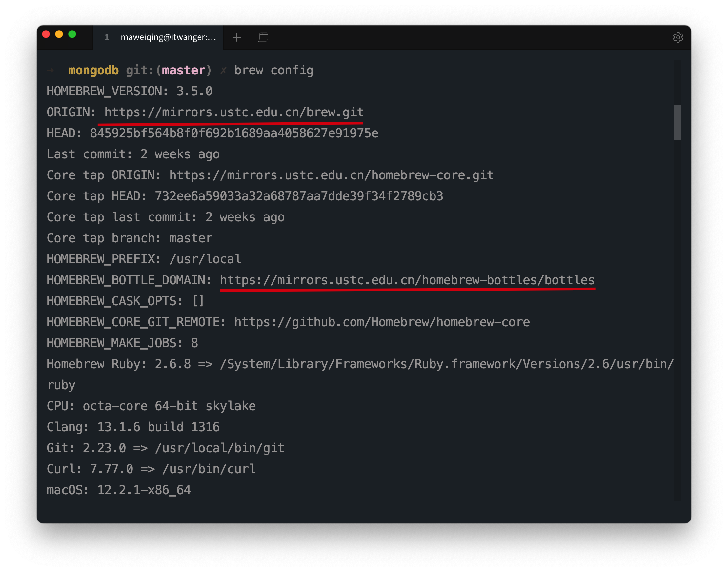Screen dimensions: 728x572
Task: Open the homebrew-bottles/bottles URL
Action: (x=407, y=280)
